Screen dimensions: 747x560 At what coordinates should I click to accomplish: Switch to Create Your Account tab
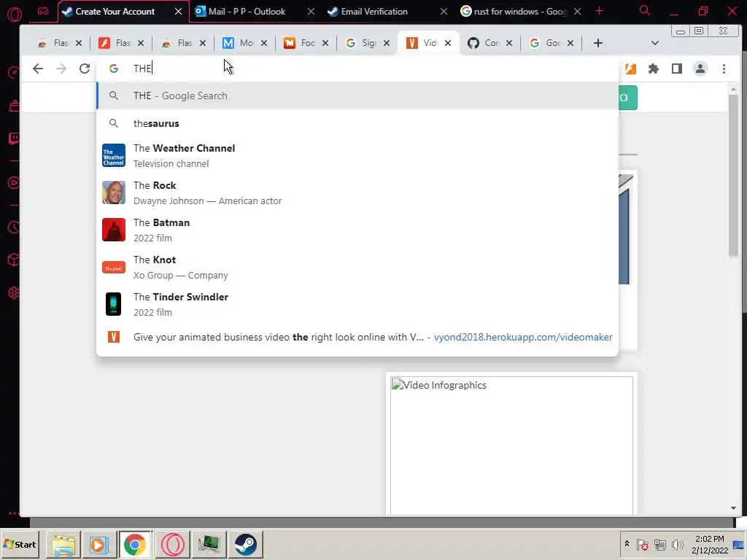(115, 12)
